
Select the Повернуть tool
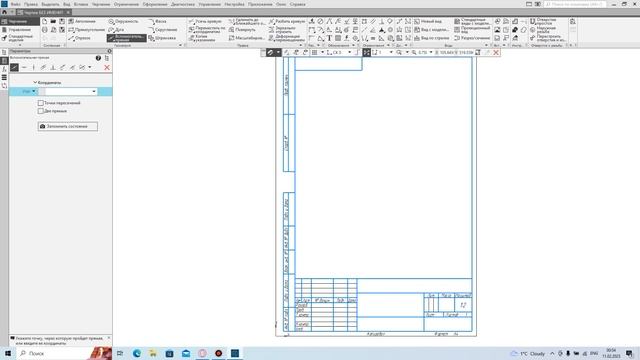coord(242,30)
